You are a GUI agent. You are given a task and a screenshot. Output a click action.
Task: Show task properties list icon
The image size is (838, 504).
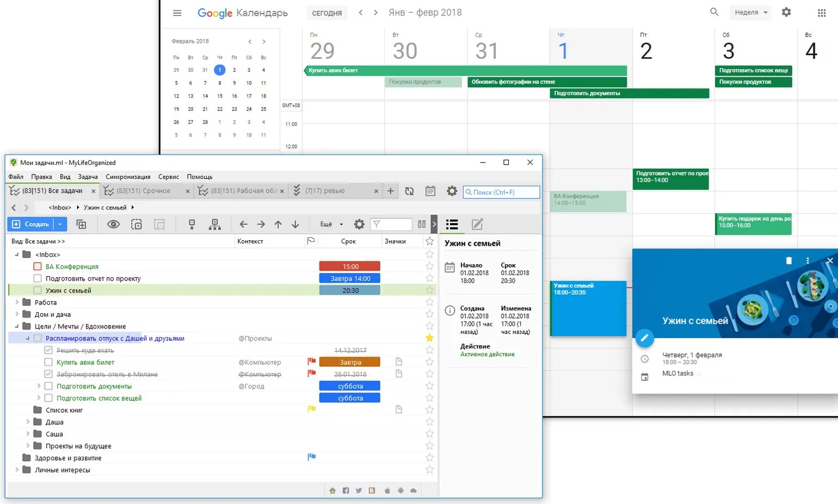click(x=452, y=224)
